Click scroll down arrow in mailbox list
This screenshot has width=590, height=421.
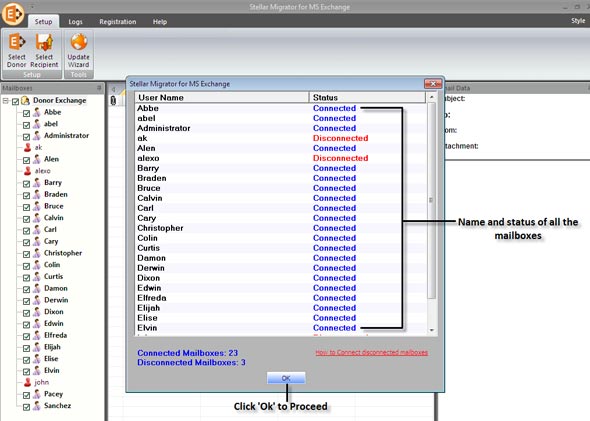[432, 330]
